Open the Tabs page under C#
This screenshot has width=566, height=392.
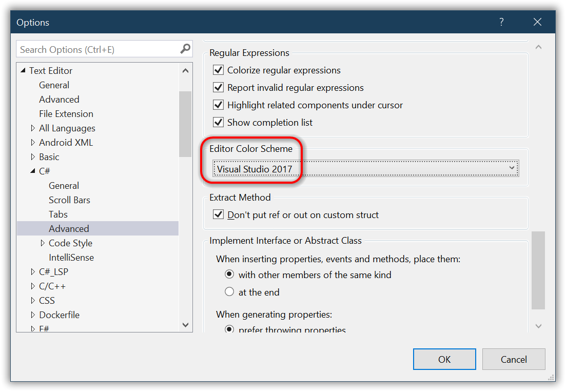(x=58, y=214)
